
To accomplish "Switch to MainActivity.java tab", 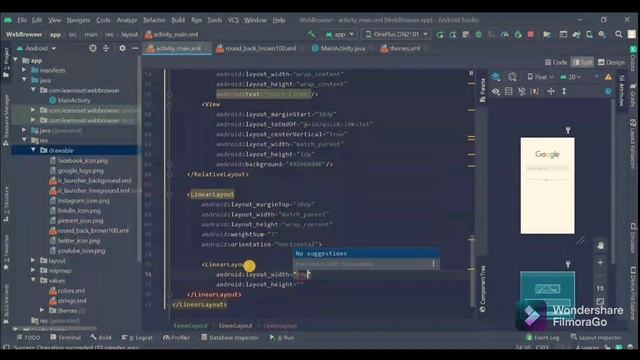I will (342, 48).
